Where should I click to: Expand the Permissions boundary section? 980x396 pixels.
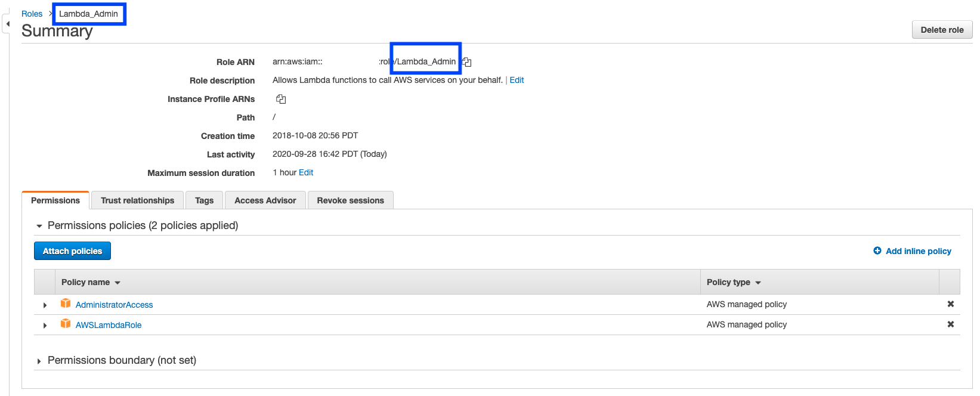(x=39, y=361)
